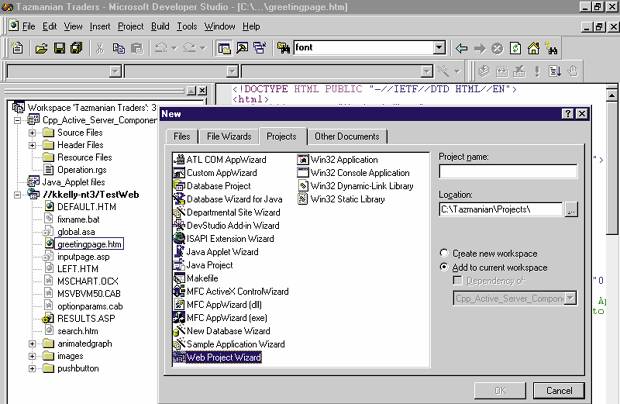620x404 pixels.
Task: Expand the pushbutton folder
Action: pyautogui.click(x=32, y=368)
